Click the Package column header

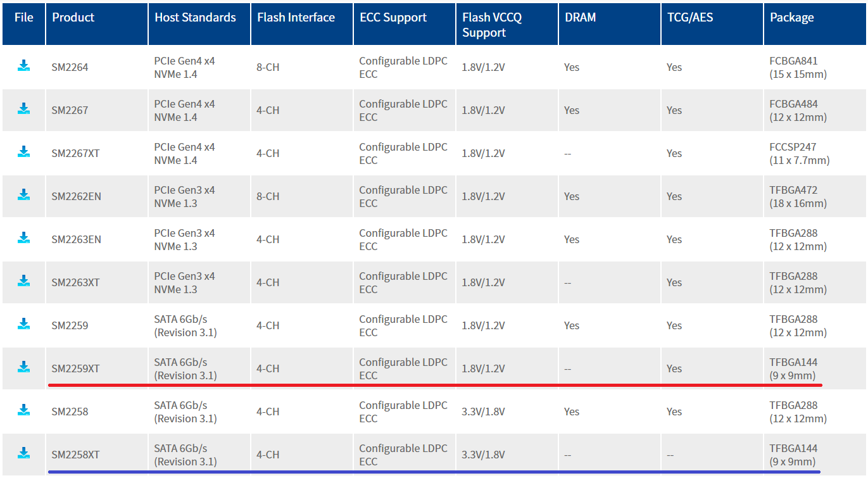[x=791, y=18]
